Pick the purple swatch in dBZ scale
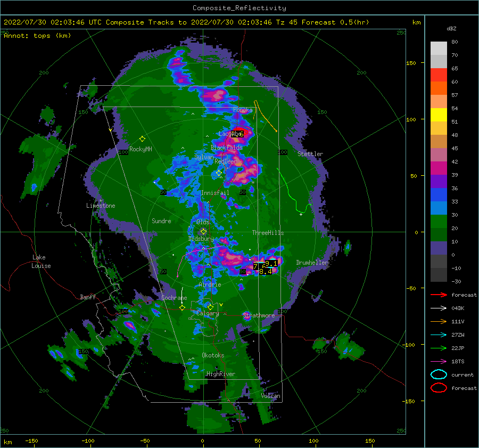The width and height of the screenshot is (479, 448). pyautogui.click(x=439, y=181)
